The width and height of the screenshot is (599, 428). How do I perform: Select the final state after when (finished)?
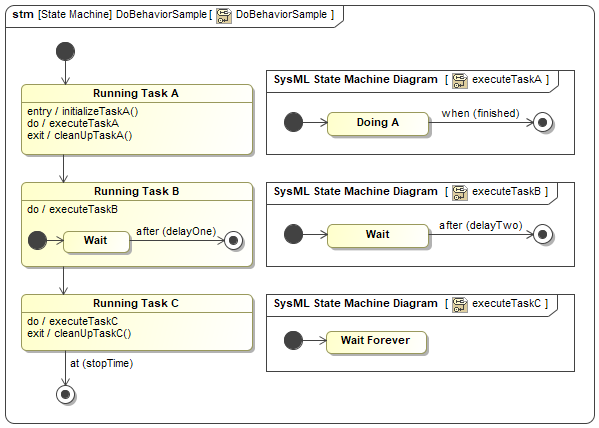(x=542, y=122)
